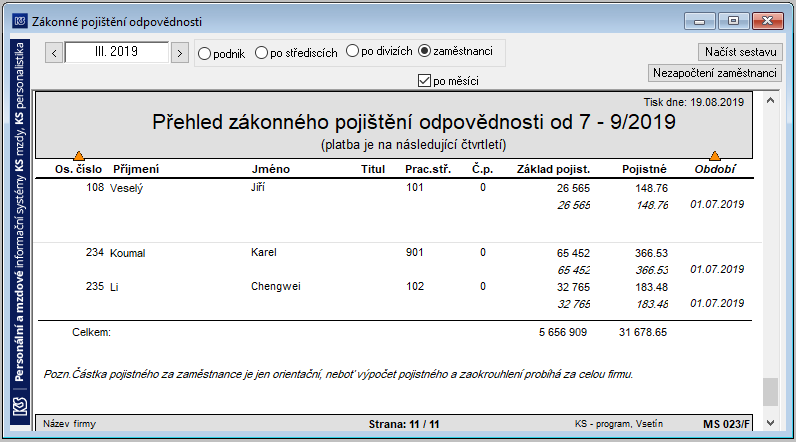Click the KS application icon in title bar
Screen dimensions: 796x442
[20, 21]
